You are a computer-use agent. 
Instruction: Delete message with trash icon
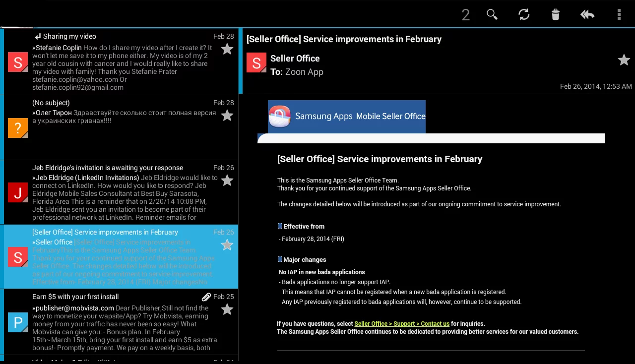(x=556, y=14)
